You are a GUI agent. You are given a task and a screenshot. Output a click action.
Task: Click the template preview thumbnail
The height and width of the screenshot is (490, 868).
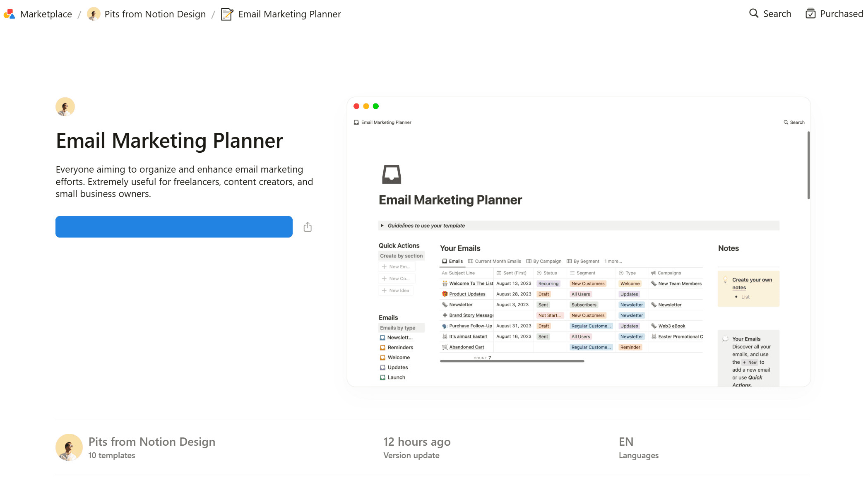579,242
